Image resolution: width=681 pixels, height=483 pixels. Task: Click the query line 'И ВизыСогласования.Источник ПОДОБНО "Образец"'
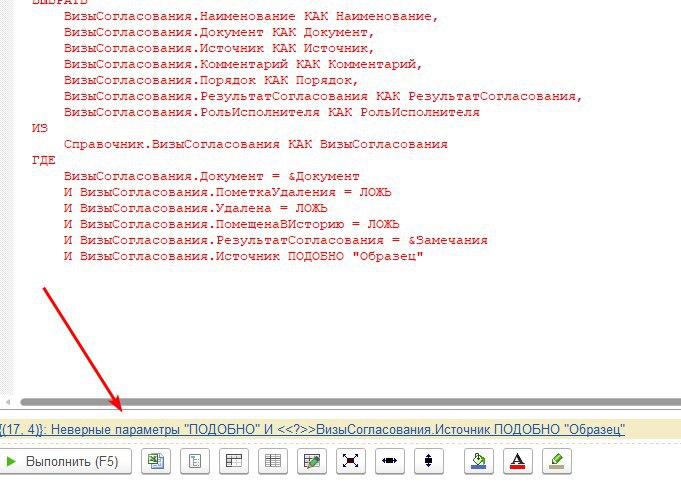[x=243, y=256]
